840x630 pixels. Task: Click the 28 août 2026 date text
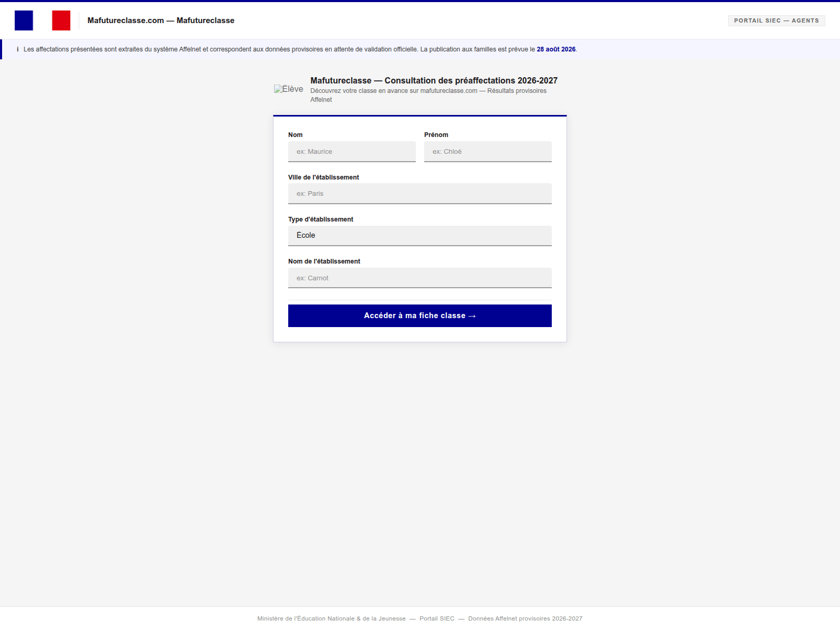pyautogui.click(x=556, y=49)
